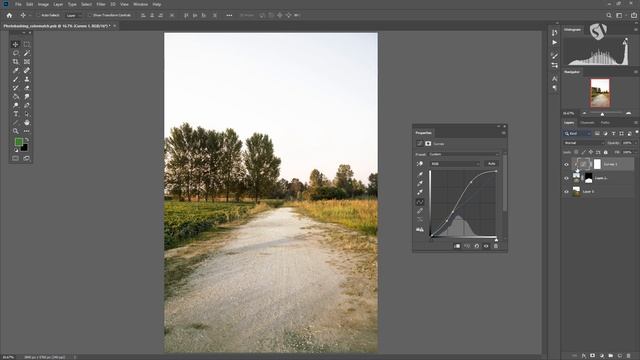This screenshot has width=640, height=360.
Task: Delete adjustment layer trash icon in Properties
Action: pyautogui.click(x=496, y=246)
